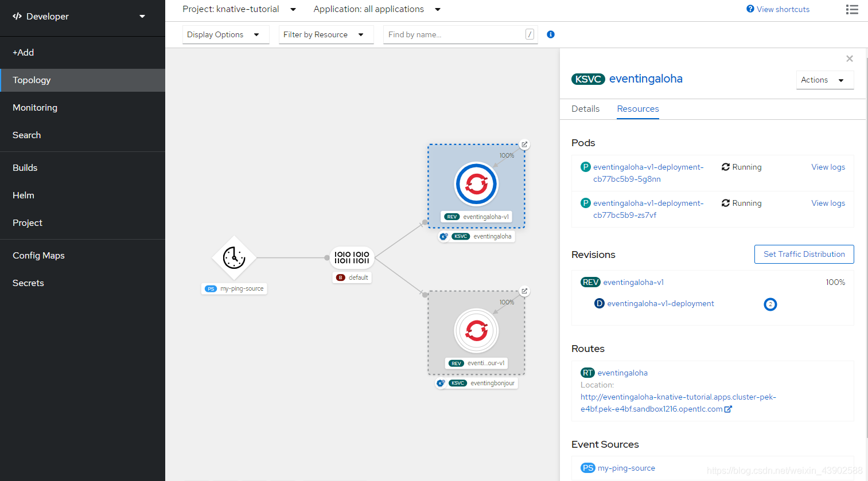
Task: Open URL decorator on eventingaloha service
Action: (524, 144)
